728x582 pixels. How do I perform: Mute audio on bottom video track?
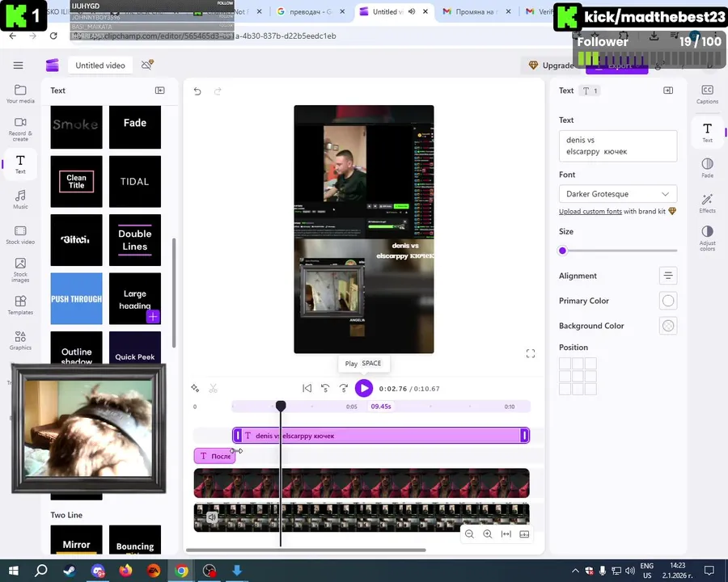pos(212,517)
